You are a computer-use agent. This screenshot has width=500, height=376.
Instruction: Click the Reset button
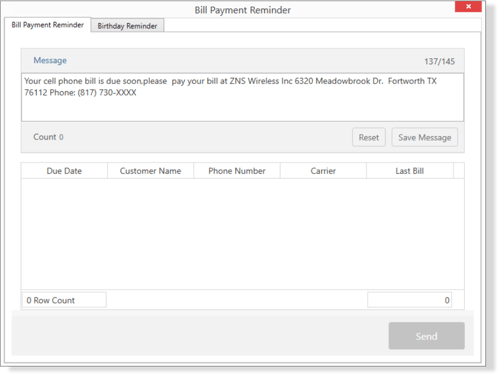pos(369,137)
